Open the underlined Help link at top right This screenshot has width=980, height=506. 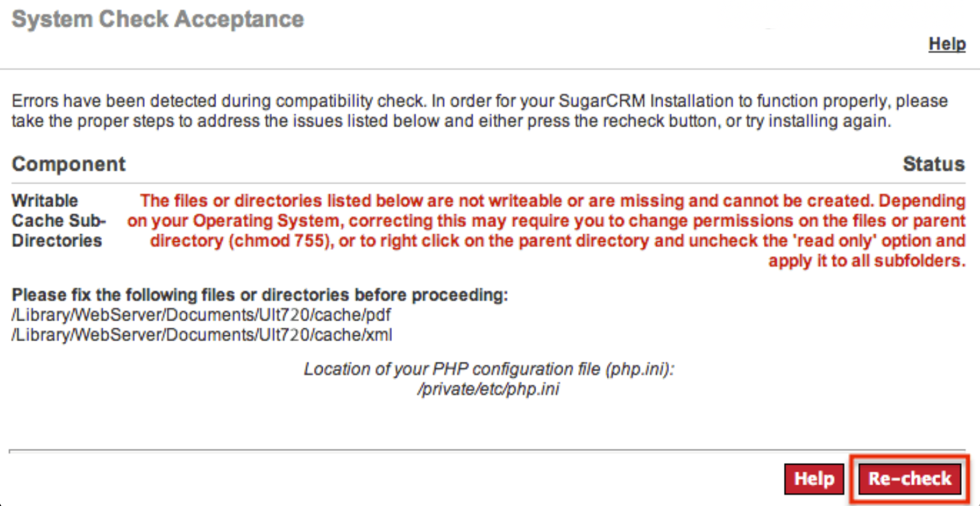946,43
